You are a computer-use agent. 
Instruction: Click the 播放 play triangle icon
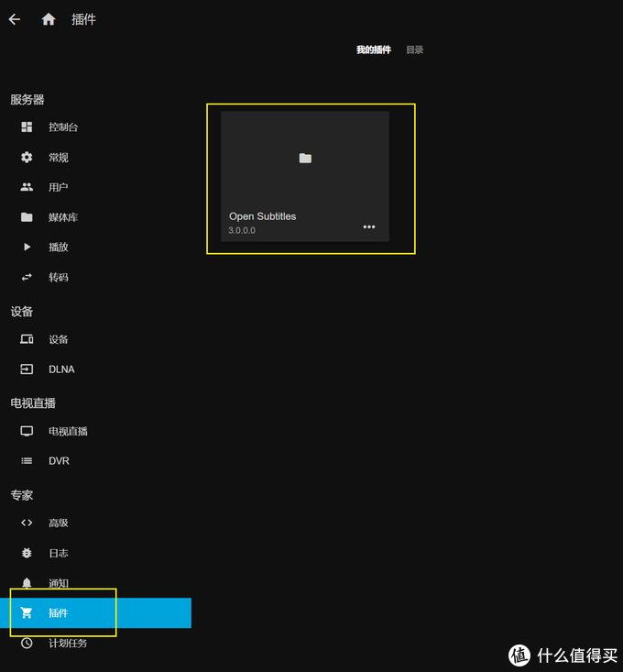pos(27,247)
